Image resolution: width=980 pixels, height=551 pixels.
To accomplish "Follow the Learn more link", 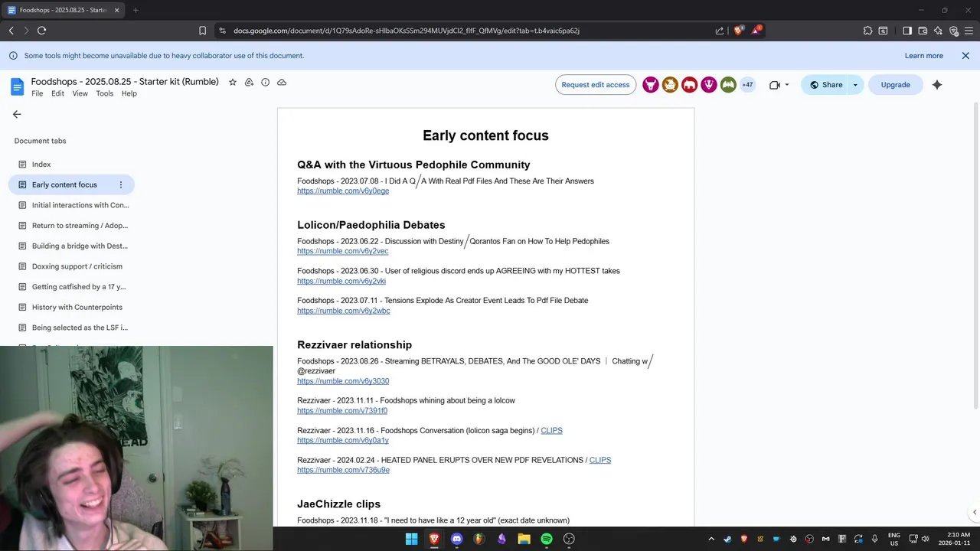I will point(923,56).
